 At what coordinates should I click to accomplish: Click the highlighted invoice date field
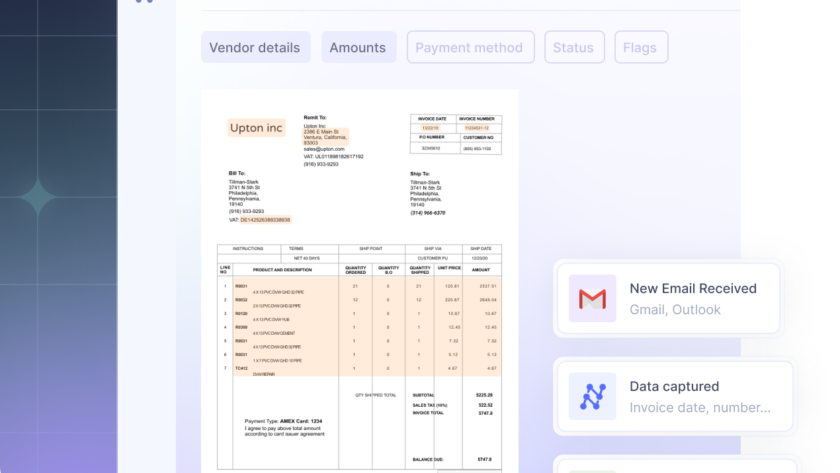coord(430,128)
